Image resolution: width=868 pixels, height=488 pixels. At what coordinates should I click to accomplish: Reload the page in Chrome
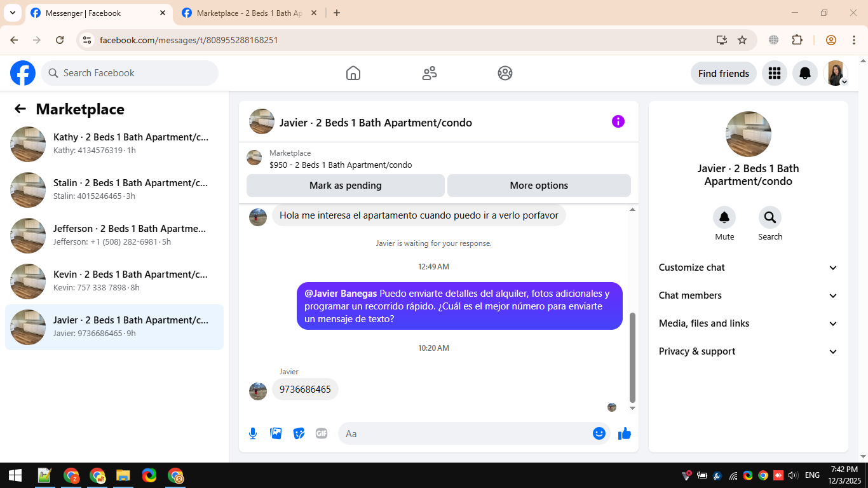point(60,40)
